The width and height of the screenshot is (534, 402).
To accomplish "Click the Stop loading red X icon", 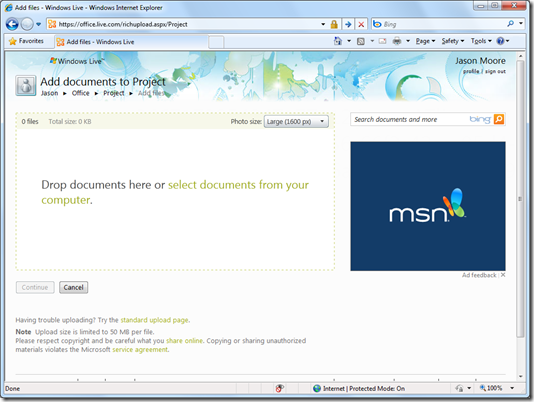I will (361, 24).
